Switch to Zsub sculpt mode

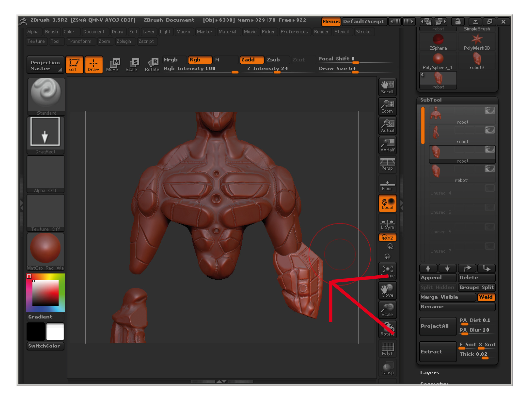[277, 60]
